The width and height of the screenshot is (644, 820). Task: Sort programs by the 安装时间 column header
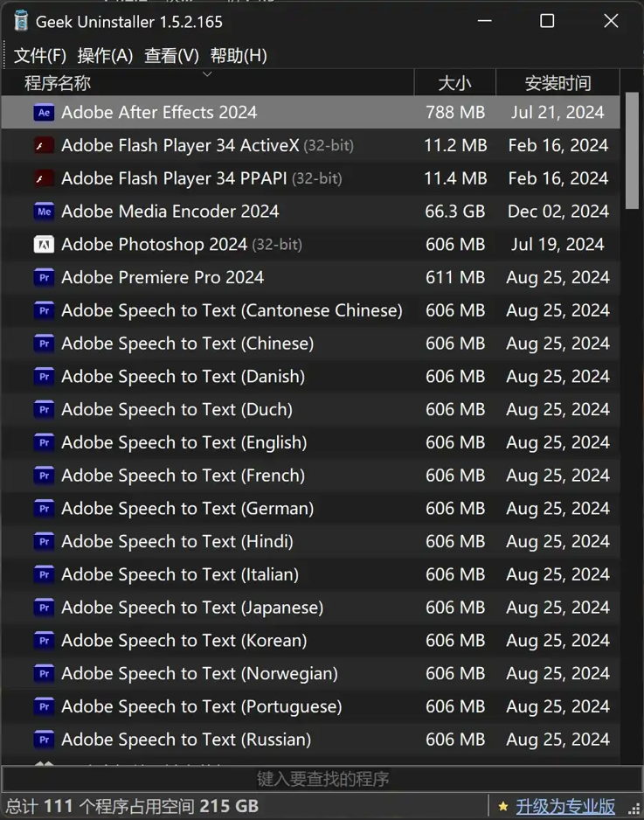pyautogui.click(x=557, y=83)
